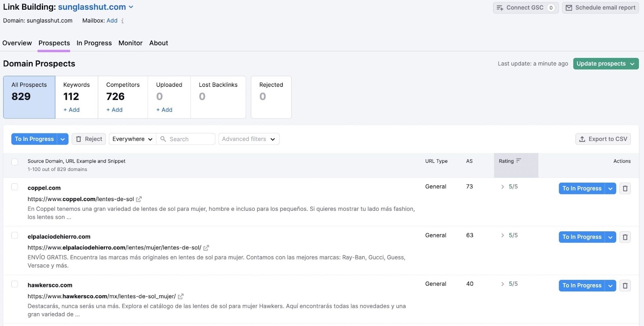Click the Rating column sort icon
This screenshot has width=644, height=326.
[x=518, y=161]
